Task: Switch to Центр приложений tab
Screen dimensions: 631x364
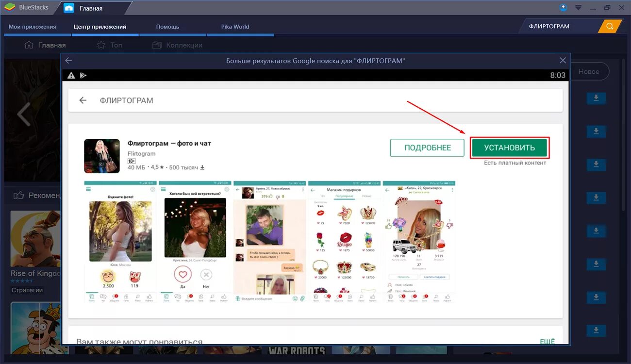Action: (x=100, y=27)
